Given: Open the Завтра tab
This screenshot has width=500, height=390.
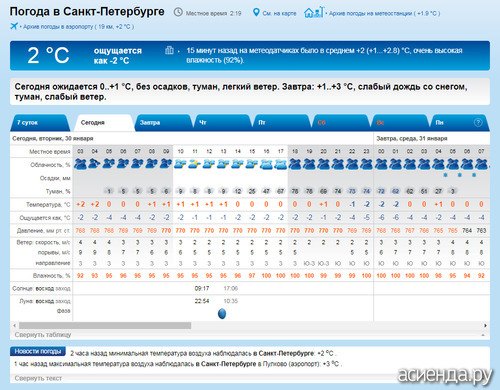Looking at the screenshot, I should click(x=163, y=123).
